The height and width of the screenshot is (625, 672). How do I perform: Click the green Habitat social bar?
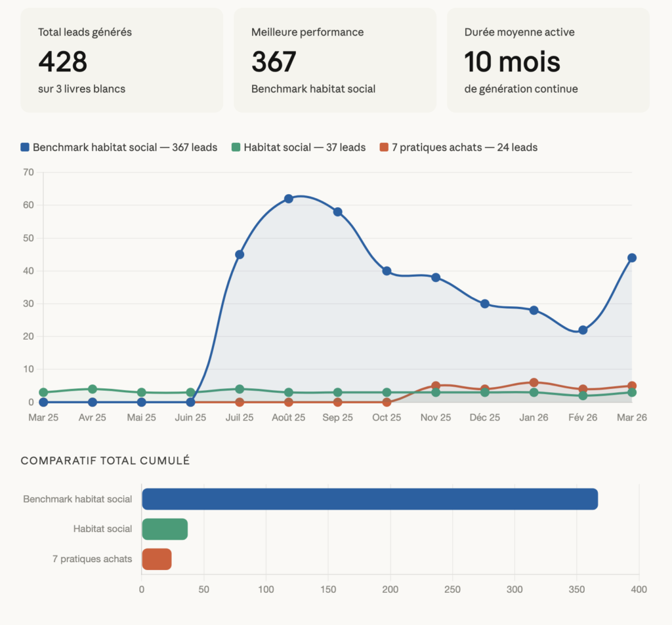(165, 529)
